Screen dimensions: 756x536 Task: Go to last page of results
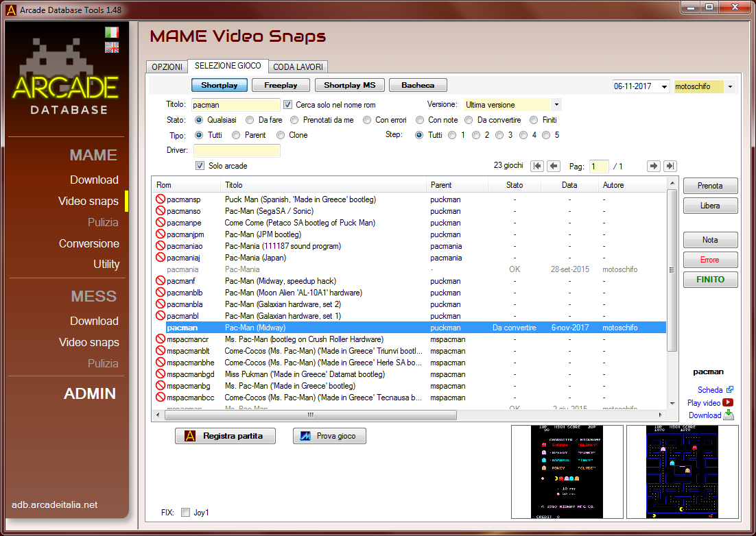coord(670,166)
